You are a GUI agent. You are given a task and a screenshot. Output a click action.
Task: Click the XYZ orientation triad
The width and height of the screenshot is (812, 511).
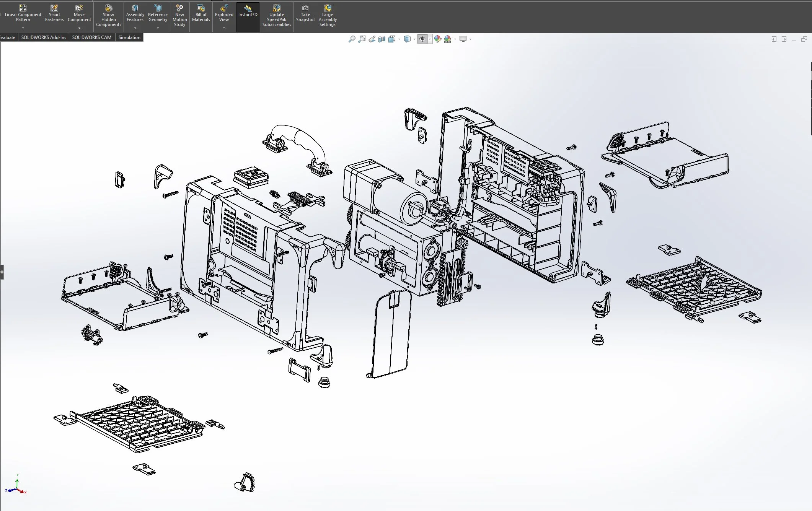tap(16, 487)
